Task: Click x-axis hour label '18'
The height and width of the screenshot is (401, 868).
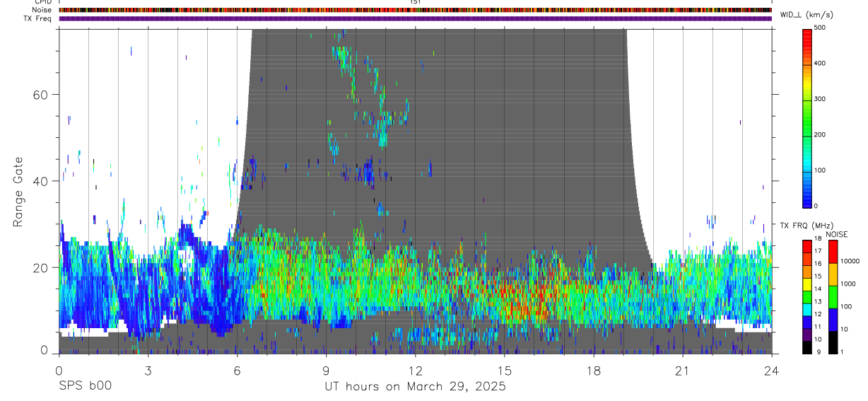Action: [594, 370]
